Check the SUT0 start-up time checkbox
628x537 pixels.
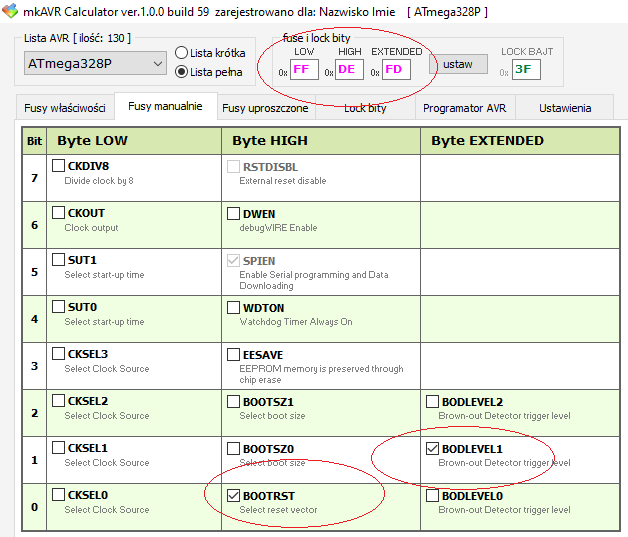pyautogui.click(x=58, y=307)
